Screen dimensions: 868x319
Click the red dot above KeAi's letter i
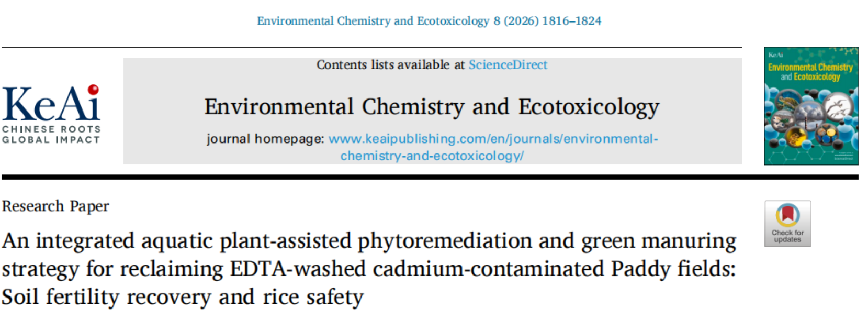[93, 90]
